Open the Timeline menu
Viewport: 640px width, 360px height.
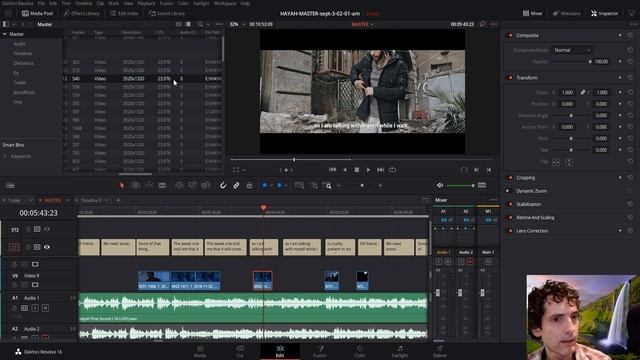(x=84, y=3)
